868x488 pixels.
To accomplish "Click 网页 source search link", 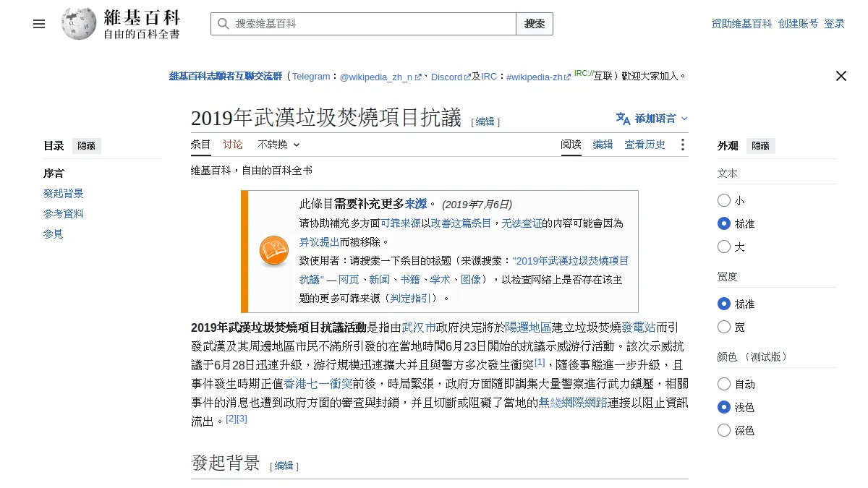I will pos(349,280).
